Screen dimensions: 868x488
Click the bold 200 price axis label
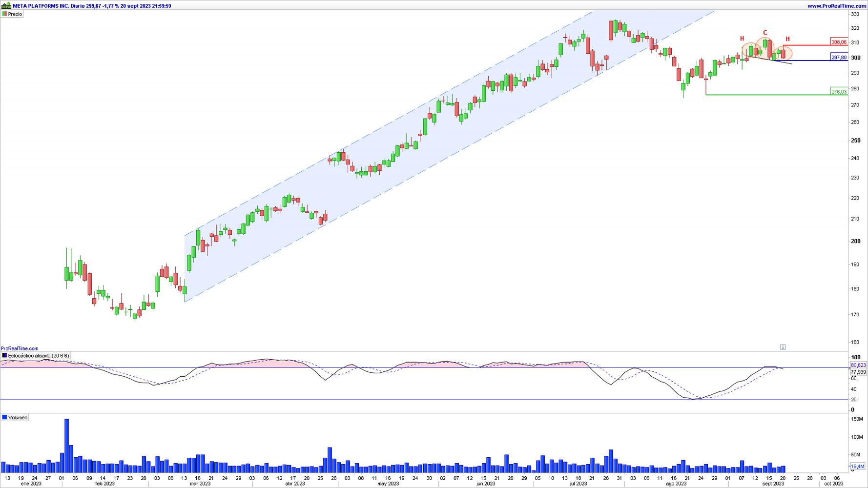(x=856, y=241)
